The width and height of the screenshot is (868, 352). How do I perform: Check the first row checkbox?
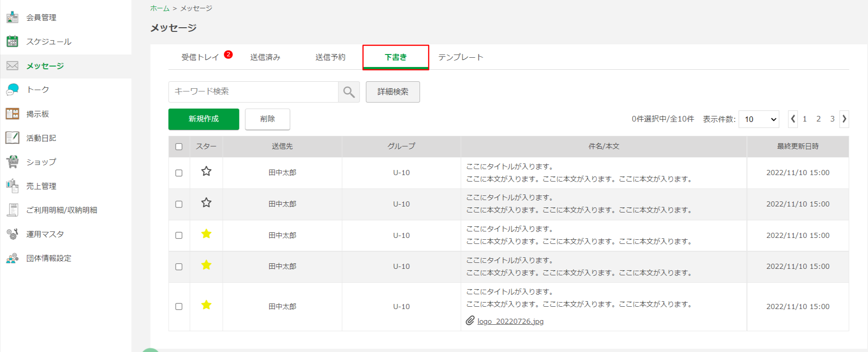click(x=179, y=173)
